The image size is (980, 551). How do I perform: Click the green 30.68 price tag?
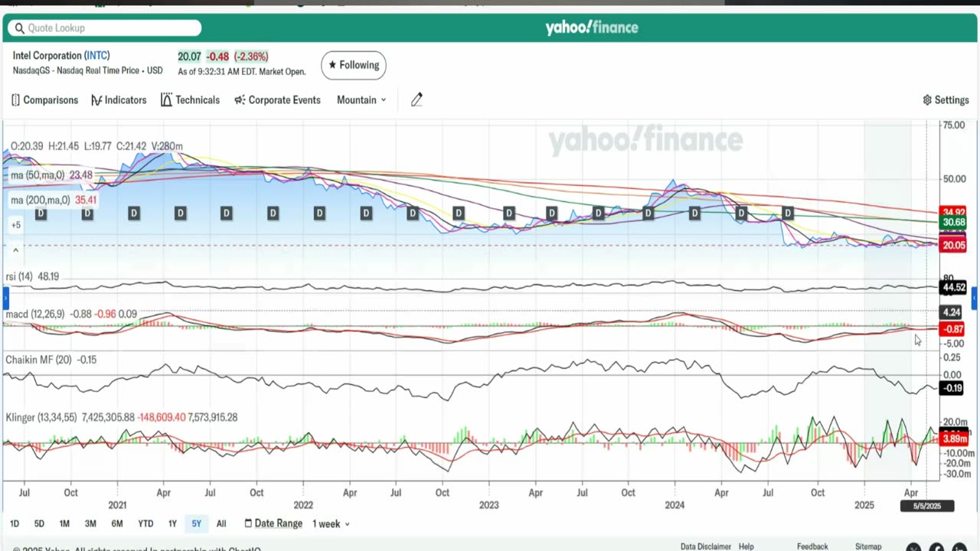(954, 223)
